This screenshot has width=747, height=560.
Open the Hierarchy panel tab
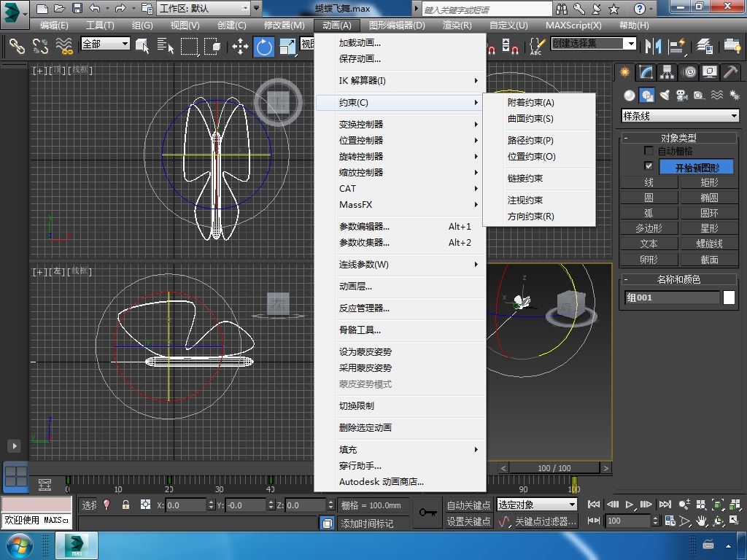pyautogui.click(x=667, y=72)
